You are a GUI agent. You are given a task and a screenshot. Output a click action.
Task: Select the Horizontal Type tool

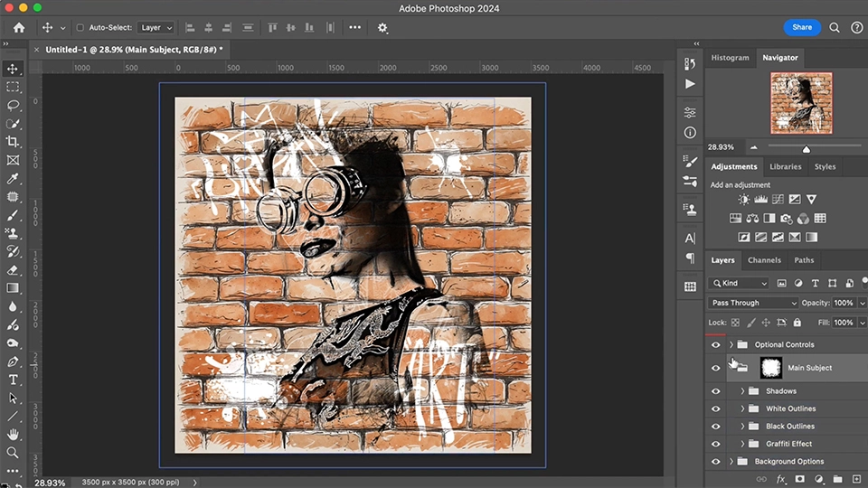tap(13, 380)
